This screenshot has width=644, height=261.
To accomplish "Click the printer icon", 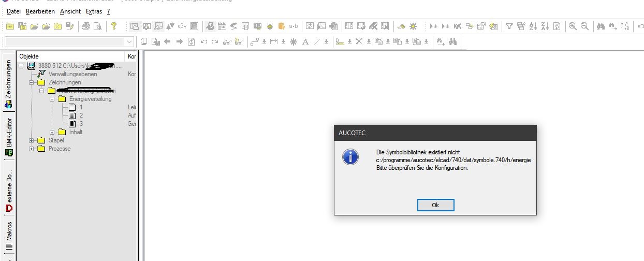I will 86,26.
